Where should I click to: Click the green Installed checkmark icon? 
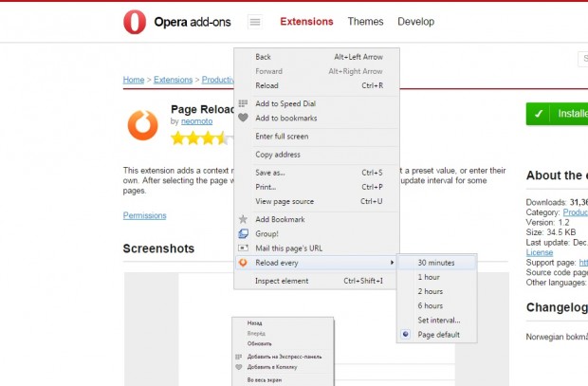(x=539, y=114)
